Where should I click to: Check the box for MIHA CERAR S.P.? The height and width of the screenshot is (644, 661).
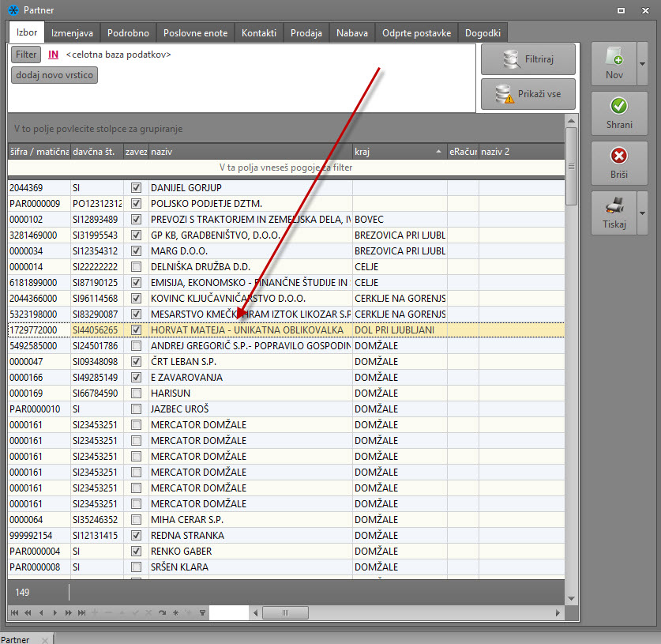coord(136,520)
